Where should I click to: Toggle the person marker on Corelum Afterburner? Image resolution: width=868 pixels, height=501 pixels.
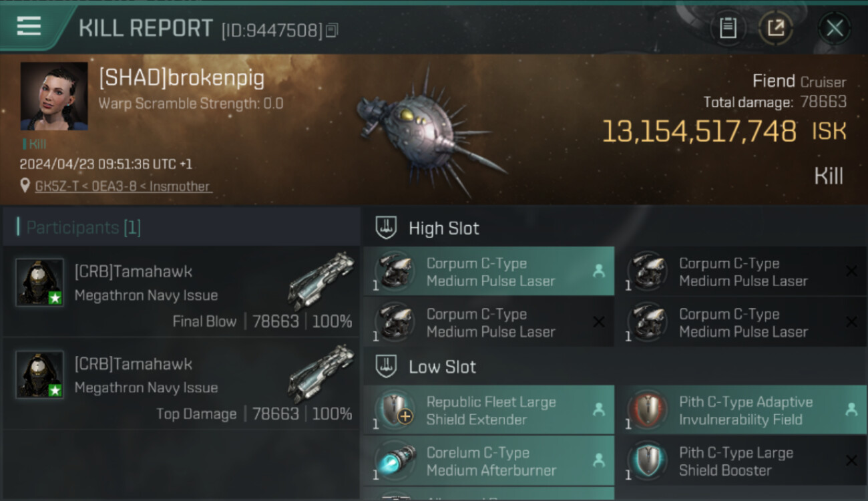click(x=599, y=460)
